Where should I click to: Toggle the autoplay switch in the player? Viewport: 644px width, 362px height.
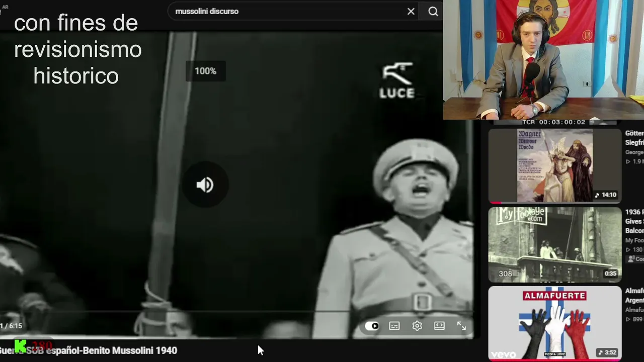tap(372, 326)
